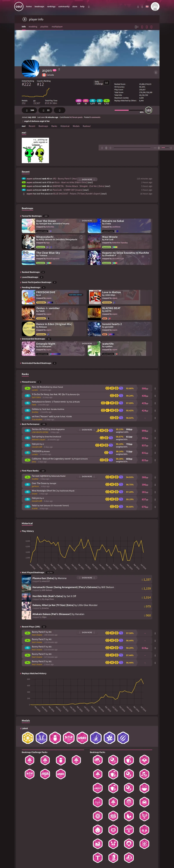Click the gold SS grade badge above 35
The image size is (174, 868).
pyautogui.click(x=86, y=100)
